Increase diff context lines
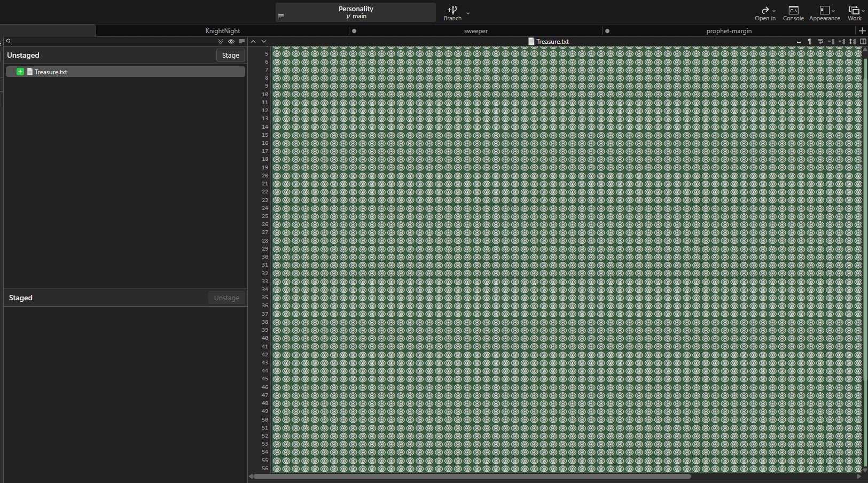 [x=841, y=42]
